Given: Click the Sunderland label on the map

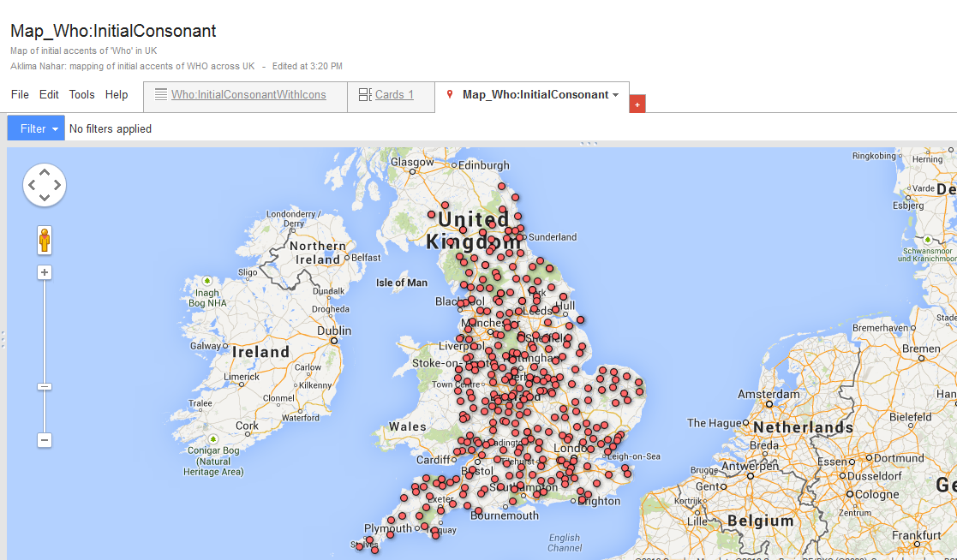Looking at the screenshot, I should (553, 236).
